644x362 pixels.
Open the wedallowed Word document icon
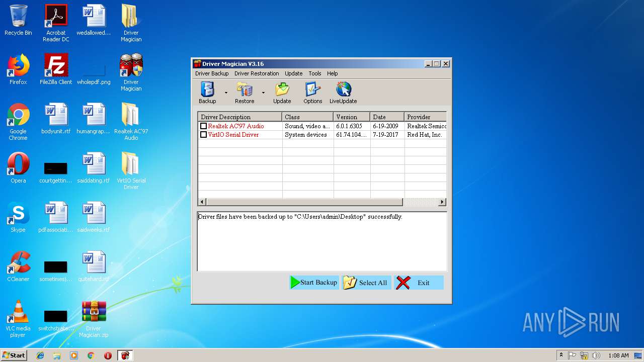(94, 20)
